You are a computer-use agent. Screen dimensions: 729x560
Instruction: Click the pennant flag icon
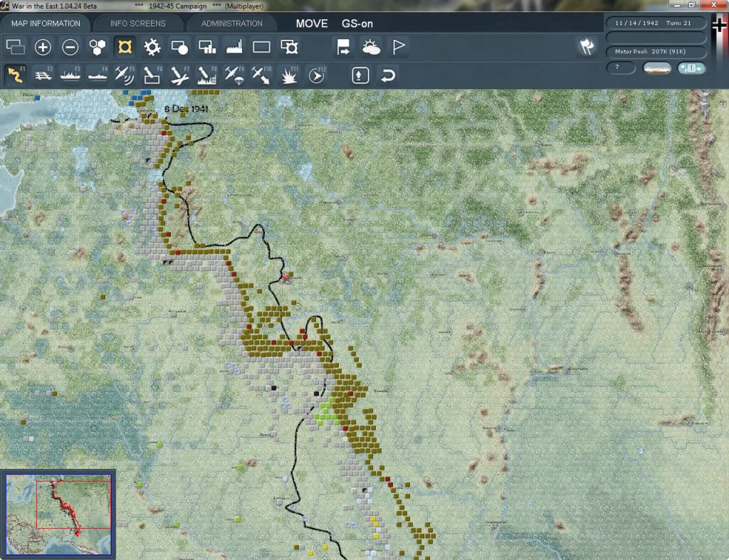click(x=399, y=47)
